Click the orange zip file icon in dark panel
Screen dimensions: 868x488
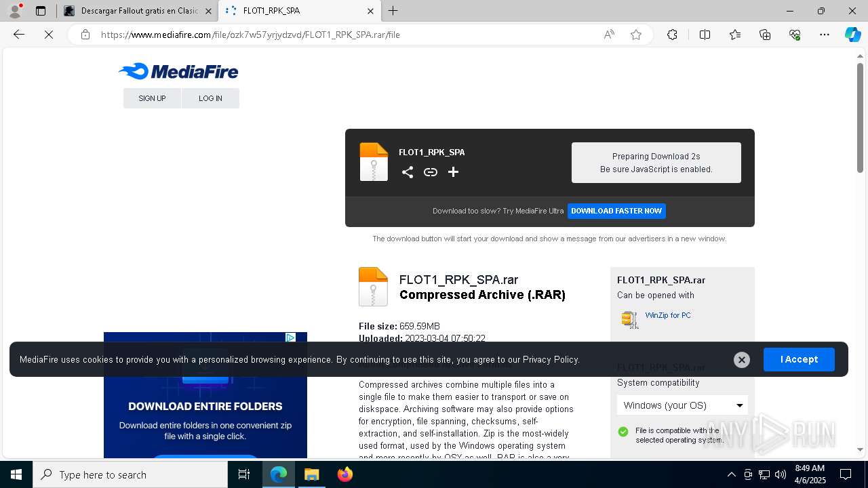coord(374,162)
